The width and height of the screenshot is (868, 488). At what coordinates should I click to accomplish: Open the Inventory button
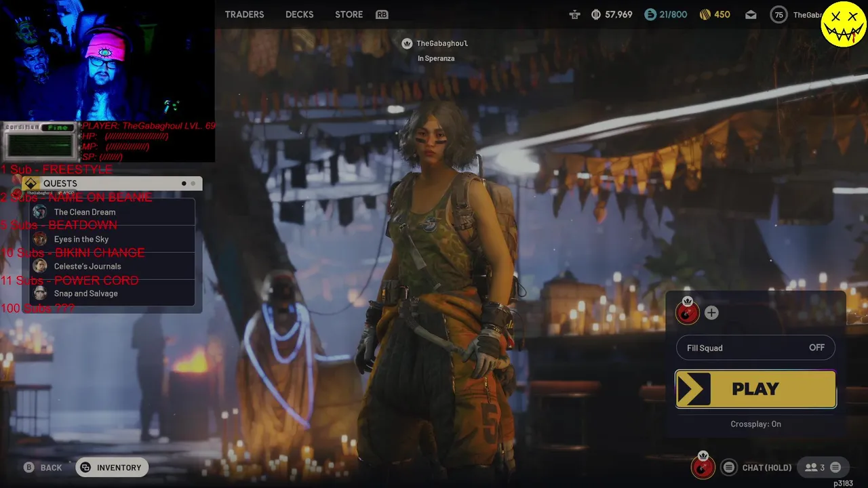tap(112, 468)
